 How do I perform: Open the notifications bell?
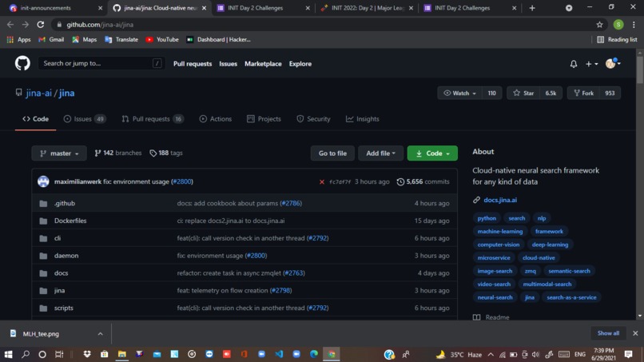point(574,64)
